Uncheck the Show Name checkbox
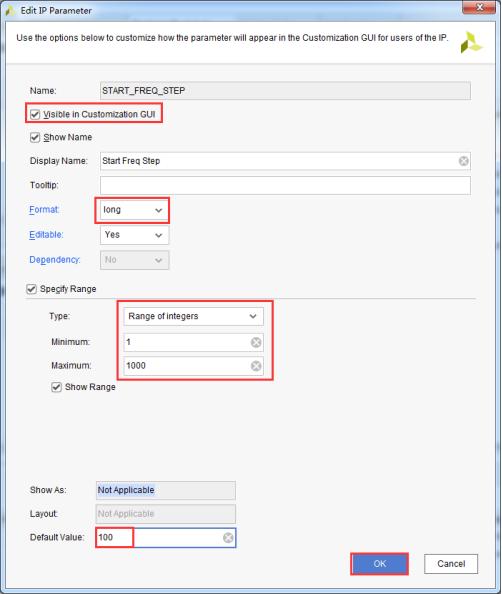 click(35, 137)
